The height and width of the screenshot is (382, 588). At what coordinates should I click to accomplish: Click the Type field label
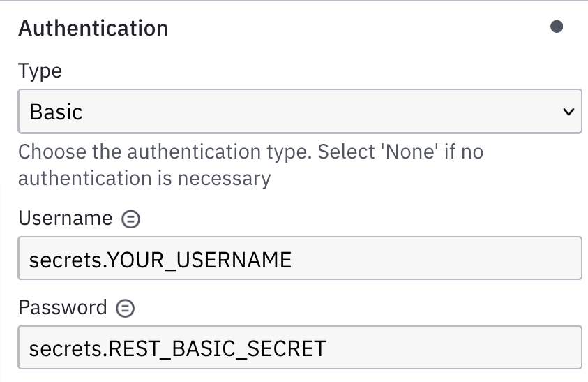tap(40, 71)
